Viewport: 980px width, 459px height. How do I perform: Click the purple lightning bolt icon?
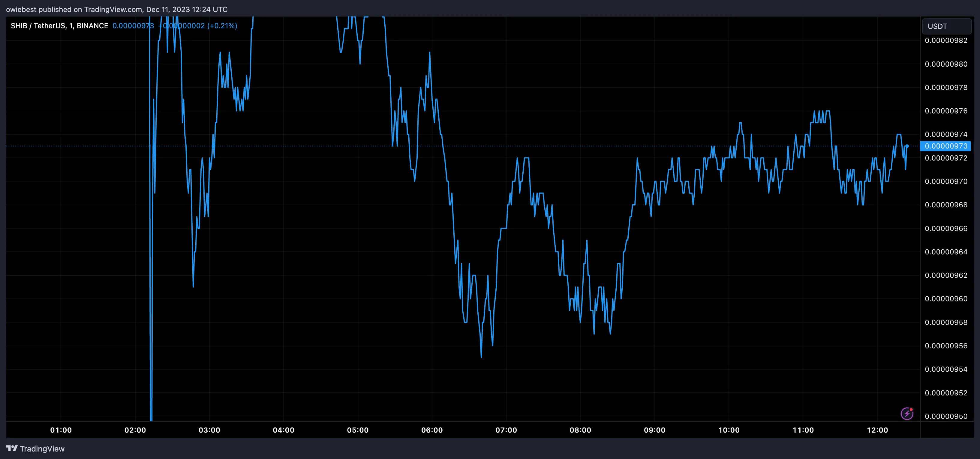pyautogui.click(x=906, y=413)
